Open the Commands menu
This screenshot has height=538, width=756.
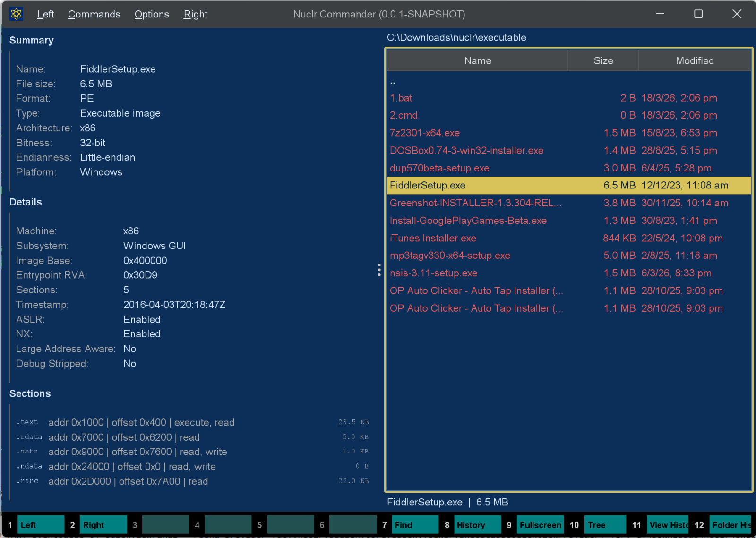94,14
